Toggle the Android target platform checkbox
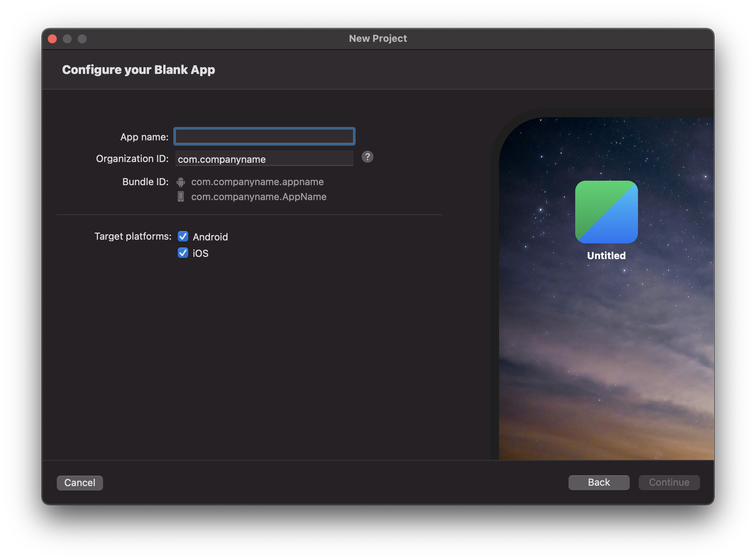This screenshot has height=560, width=756. click(183, 237)
